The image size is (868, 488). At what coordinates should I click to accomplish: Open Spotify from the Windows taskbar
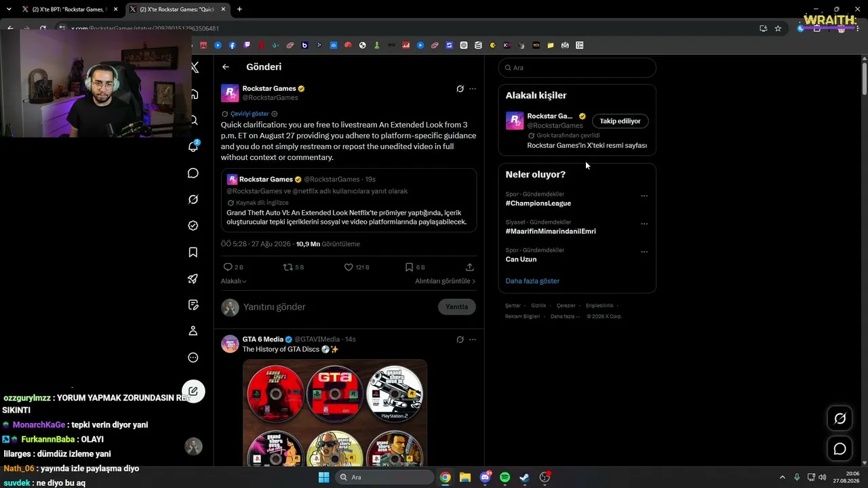(x=505, y=477)
